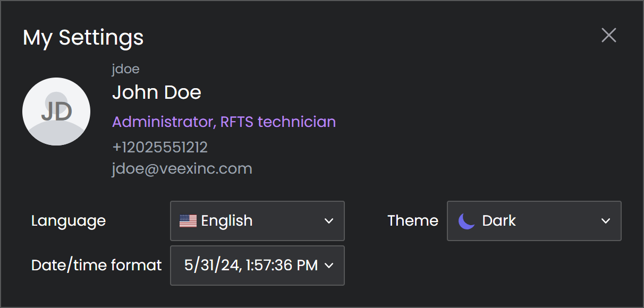The height and width of the screenshot is (308, 644).
Task: Close the My Settings dialog
Action: click(608, 35)
